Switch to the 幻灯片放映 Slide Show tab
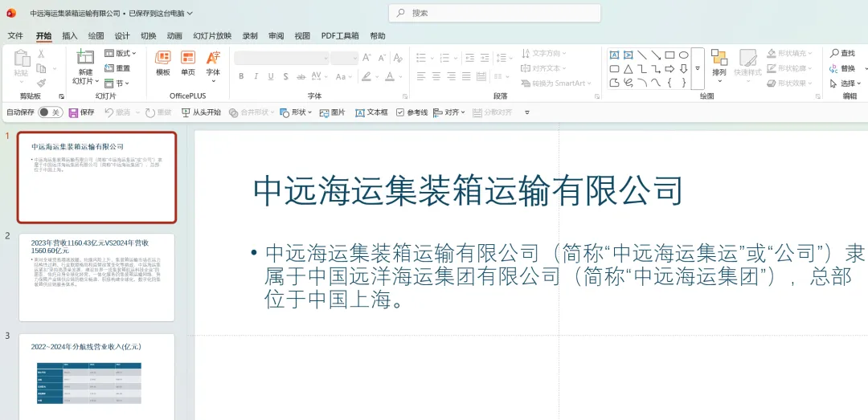Image resolution: width=868 pixels, height=420 pixels. [x=212, y=36]
